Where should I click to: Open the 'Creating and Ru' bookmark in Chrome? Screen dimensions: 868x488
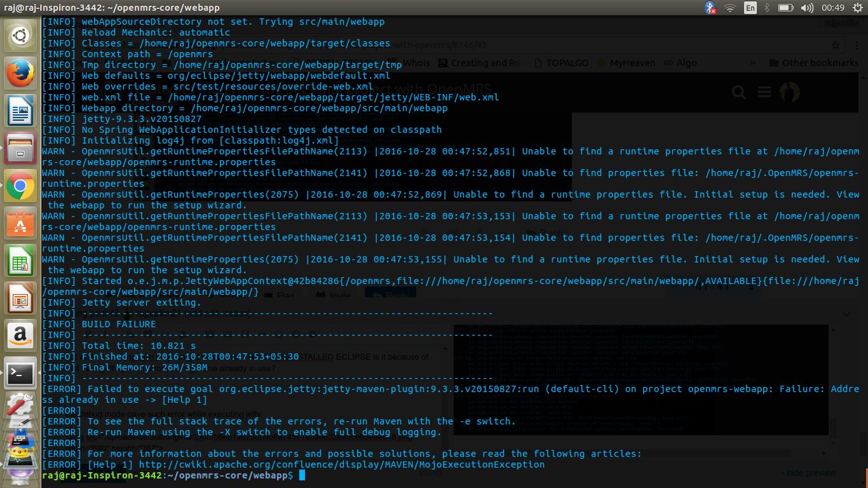(x=481, y=63)
